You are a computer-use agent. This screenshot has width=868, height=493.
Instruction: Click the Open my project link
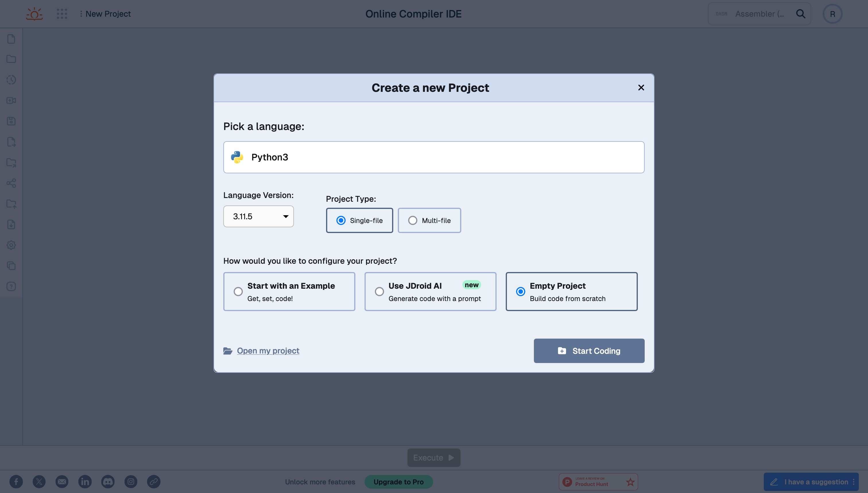(x=268, y=351)
